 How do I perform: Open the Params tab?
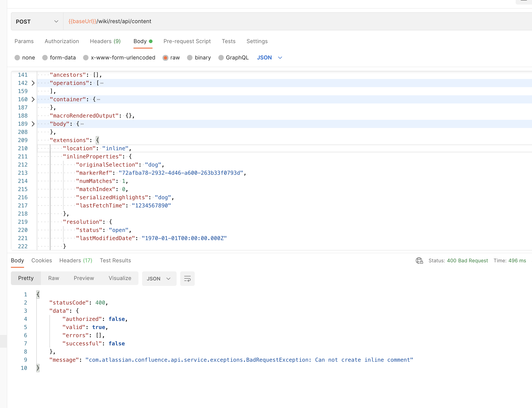point(24,41)
